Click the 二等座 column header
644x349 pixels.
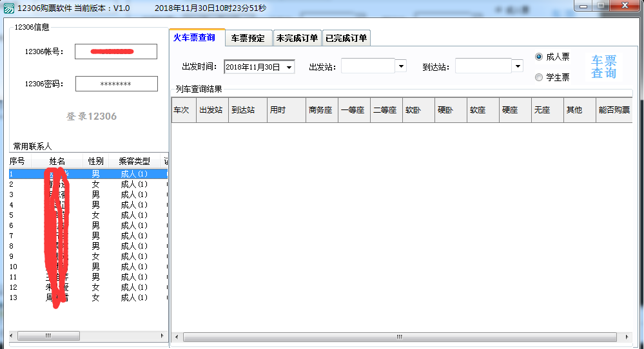(x=385, y=110)
